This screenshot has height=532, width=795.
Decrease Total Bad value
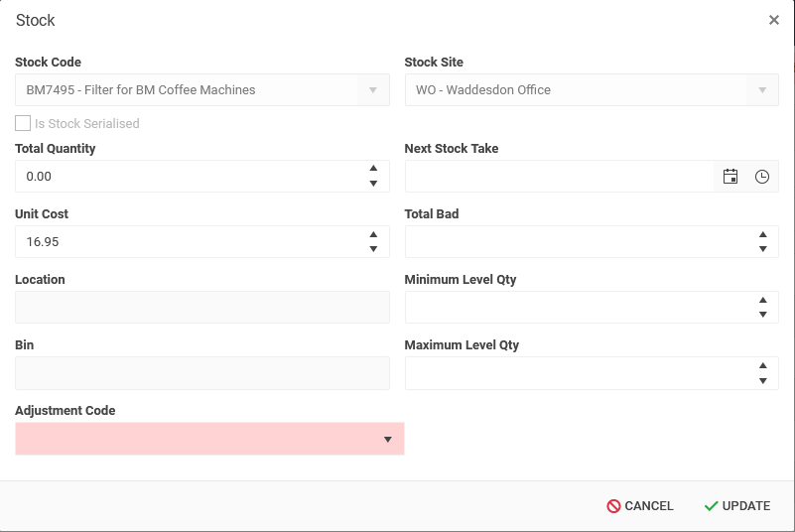pos(762,249)
